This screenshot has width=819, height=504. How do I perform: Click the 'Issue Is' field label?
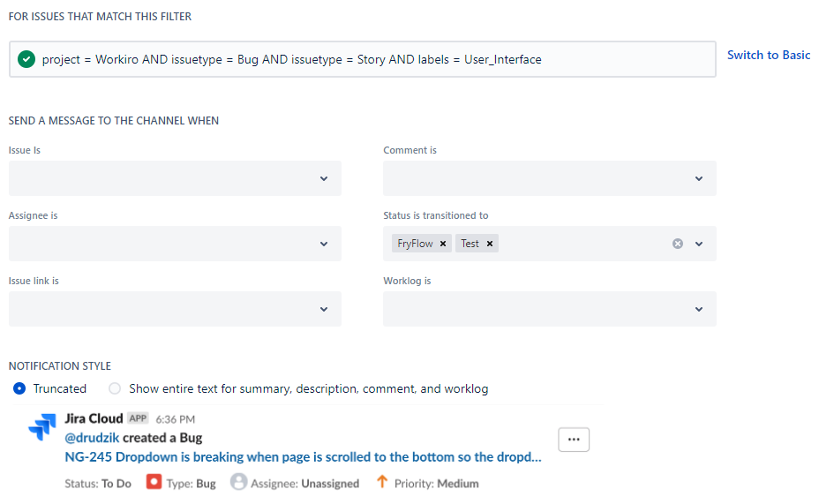click(x=25, y=150)
